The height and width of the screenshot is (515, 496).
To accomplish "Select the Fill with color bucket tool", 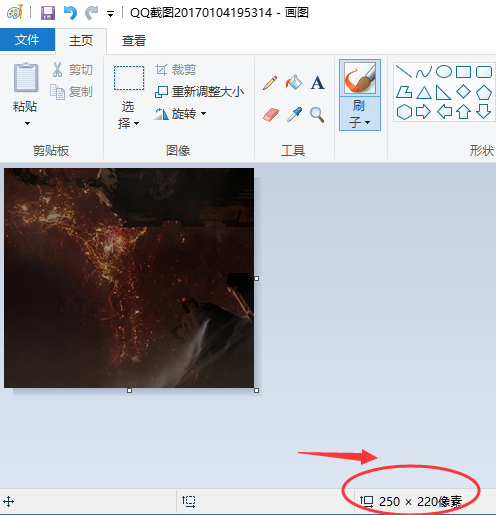I will pyautogui.click(x=294, y=82).
